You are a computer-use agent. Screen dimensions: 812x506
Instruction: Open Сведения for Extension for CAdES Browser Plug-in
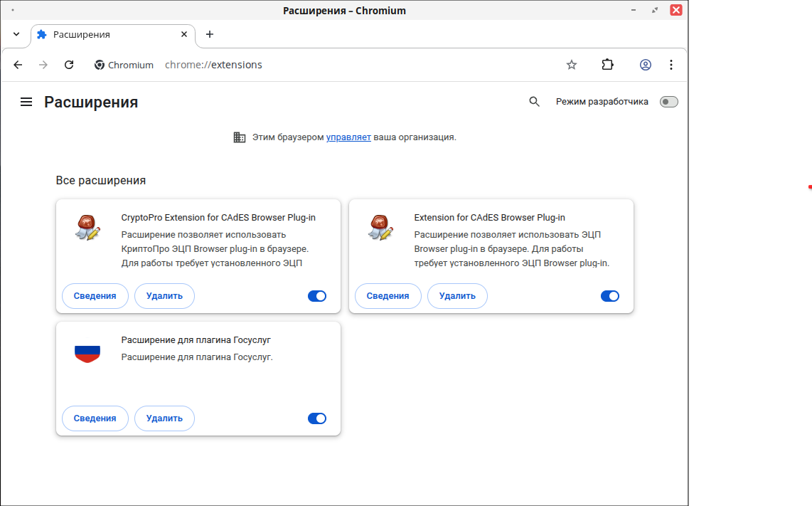388,296
